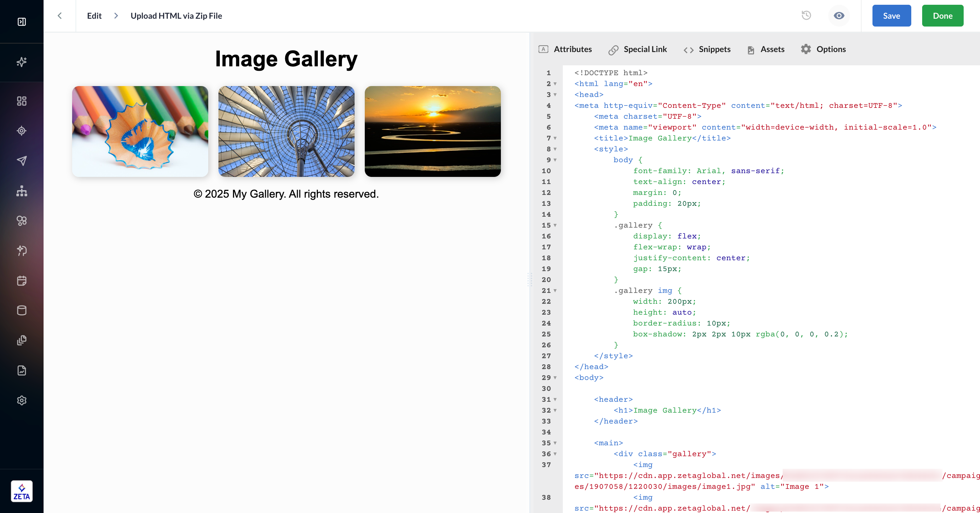
Task: Open the hierarchy tree sidebar icon
Action: click(22, 191)
